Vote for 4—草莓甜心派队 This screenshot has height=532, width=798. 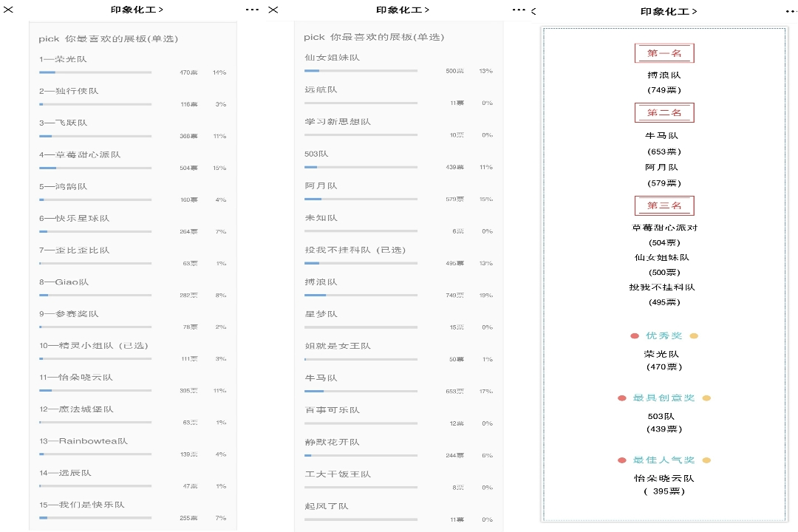(80, 154)
